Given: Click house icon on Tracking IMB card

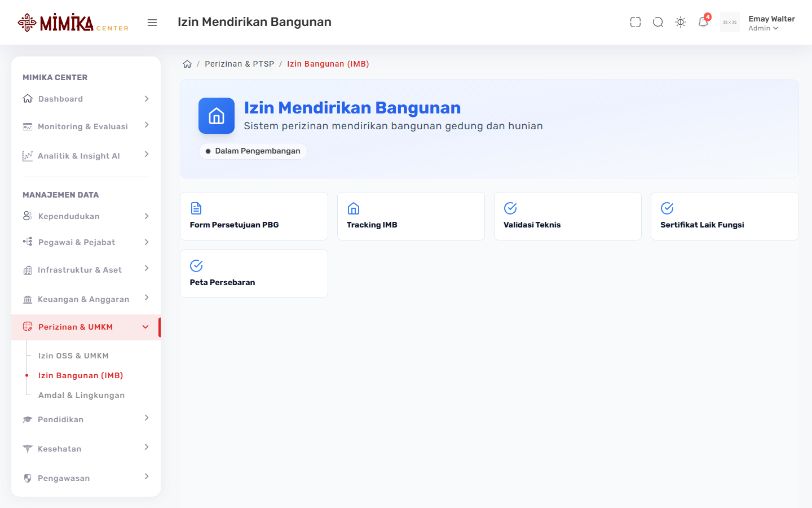Looking at the screenshot, I should [x=354, y=208].
